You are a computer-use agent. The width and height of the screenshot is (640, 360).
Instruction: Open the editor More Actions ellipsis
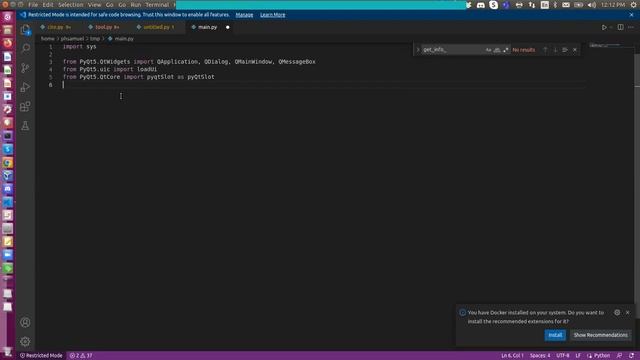pyautogui.click(x=631, y=27)
